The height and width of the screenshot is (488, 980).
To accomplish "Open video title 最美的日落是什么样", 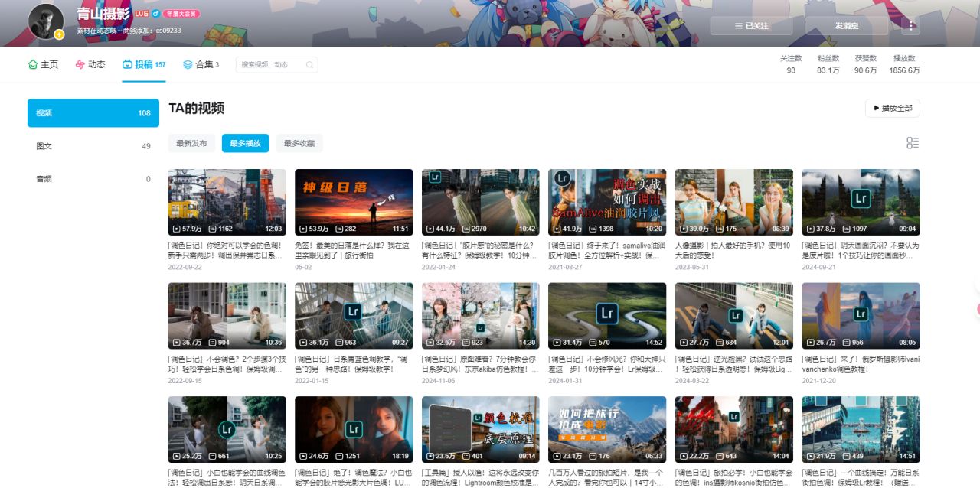I will (x=353, y=250).
